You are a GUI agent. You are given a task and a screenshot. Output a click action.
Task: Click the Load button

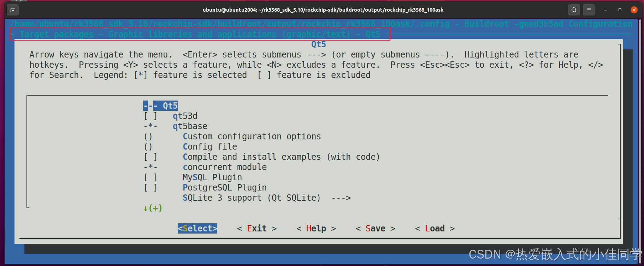click(435, 229)
